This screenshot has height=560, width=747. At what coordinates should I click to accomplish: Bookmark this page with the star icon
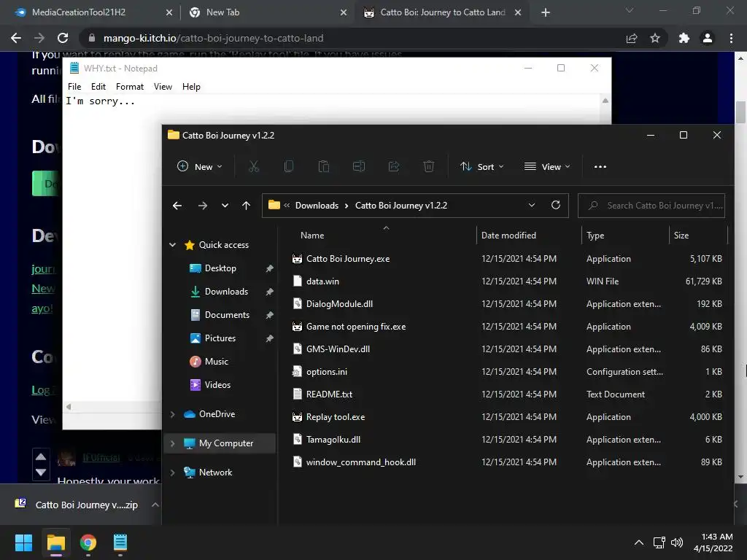click(655, 38)
